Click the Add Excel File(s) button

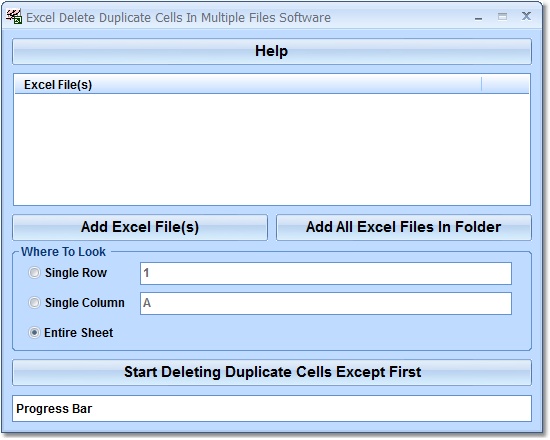click(x=140, y=227)
